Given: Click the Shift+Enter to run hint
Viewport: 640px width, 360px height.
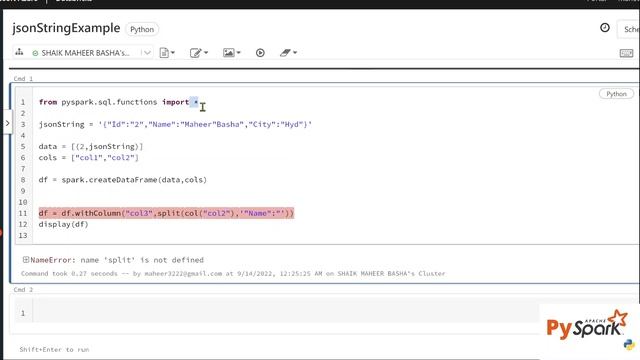Looking at the screenshot, I should pos(54,349).
